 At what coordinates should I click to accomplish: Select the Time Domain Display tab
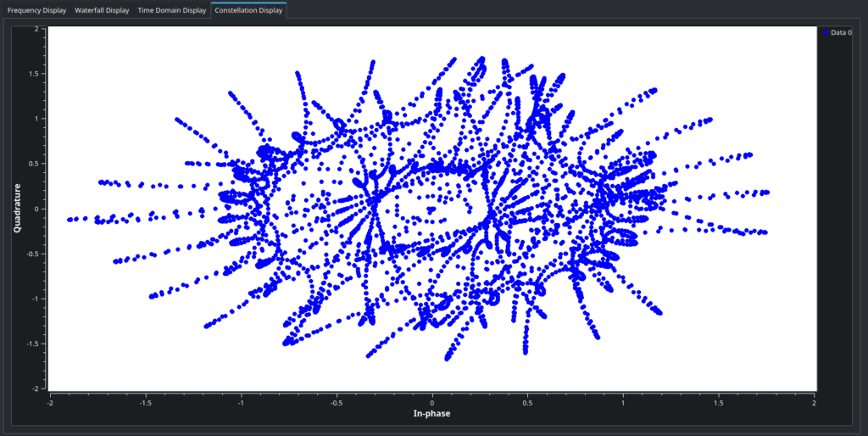(172, 10)
